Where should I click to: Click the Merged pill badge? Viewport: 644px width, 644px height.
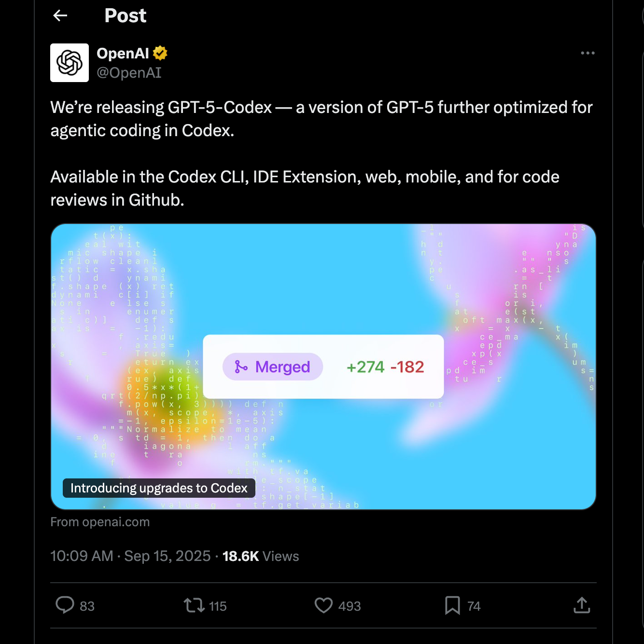[x=273, y=367]
